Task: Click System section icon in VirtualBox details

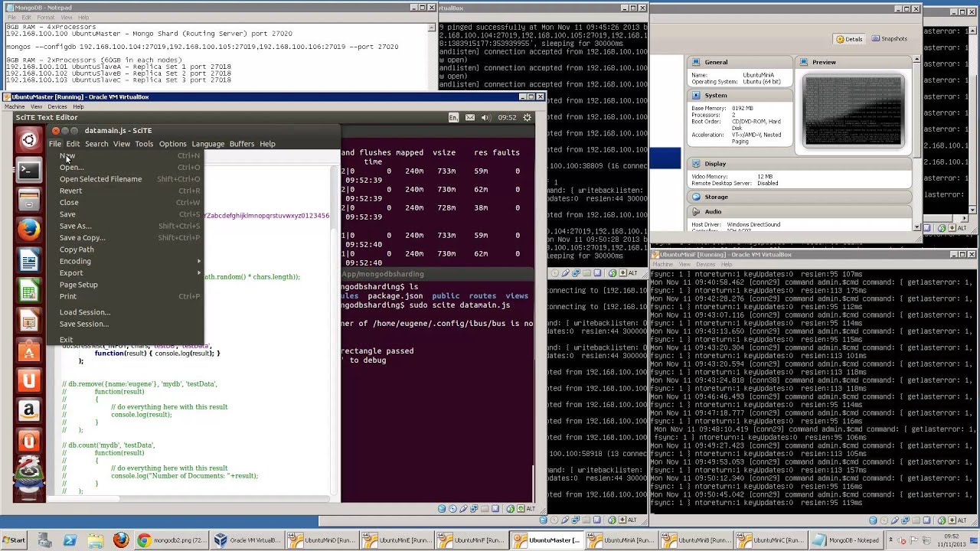Action: point(696,95)
